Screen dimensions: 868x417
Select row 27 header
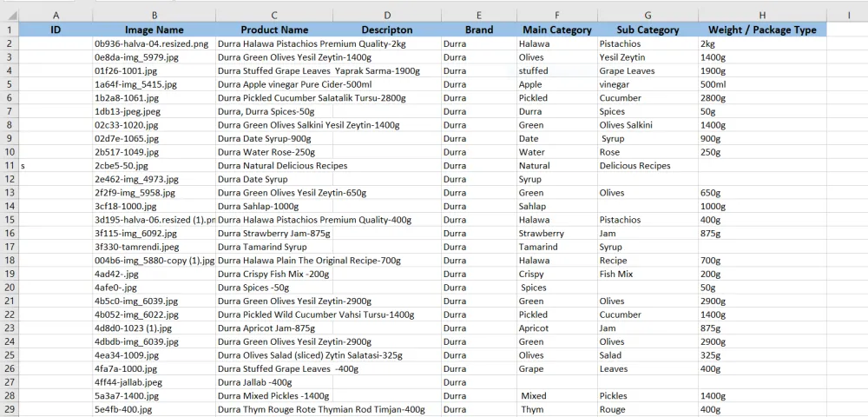[x=10, y=382]
